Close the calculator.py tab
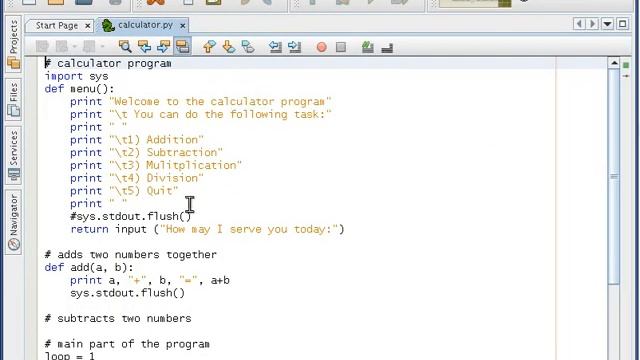 [182, 26]
